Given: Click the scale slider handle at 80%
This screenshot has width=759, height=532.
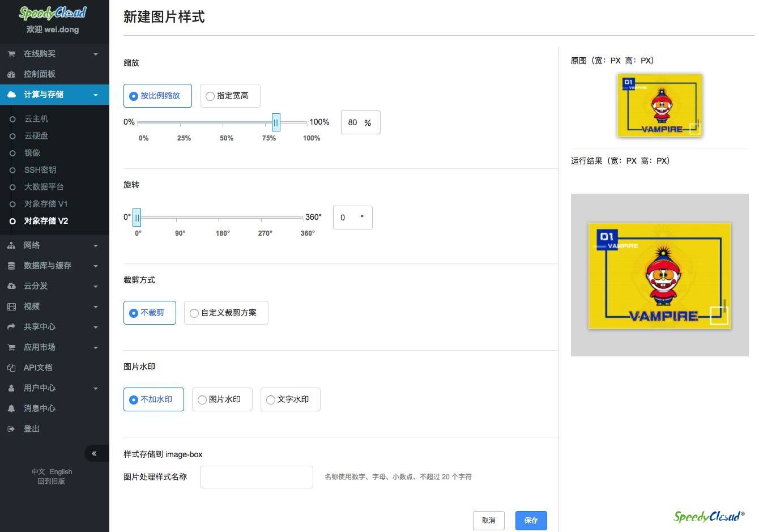Looking at the screenshot, I should [276, 122].
